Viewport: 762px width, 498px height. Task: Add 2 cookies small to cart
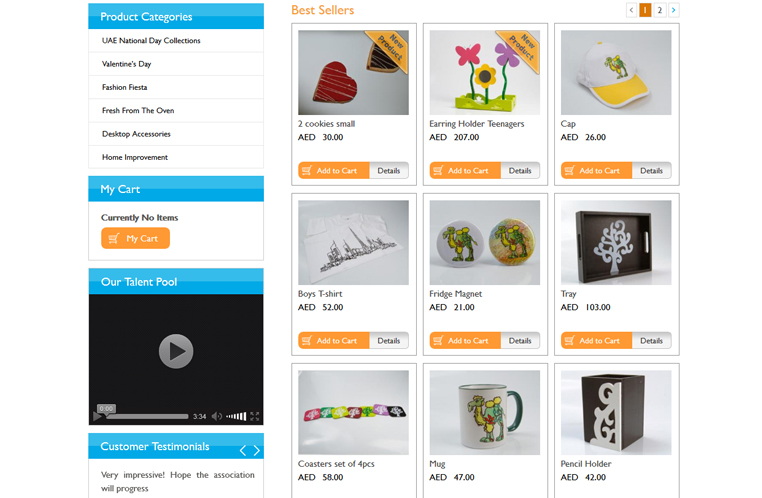click(x=334, y=171)
